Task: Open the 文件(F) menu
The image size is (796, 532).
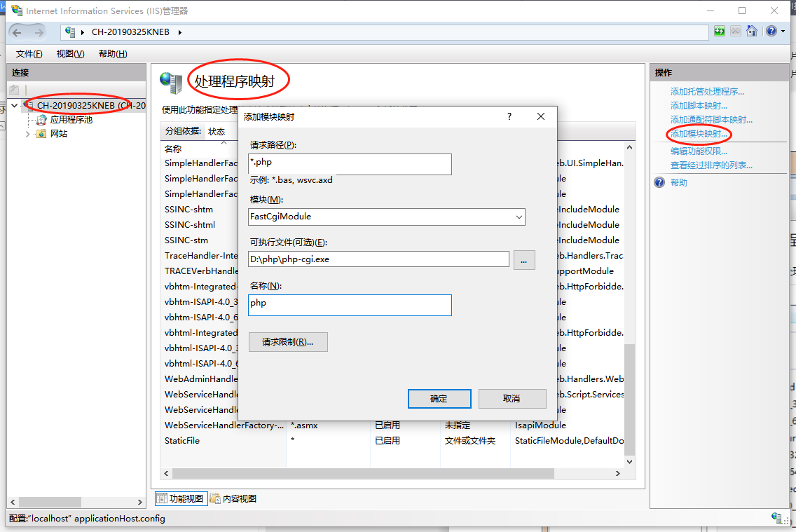Action: point(28,53)
